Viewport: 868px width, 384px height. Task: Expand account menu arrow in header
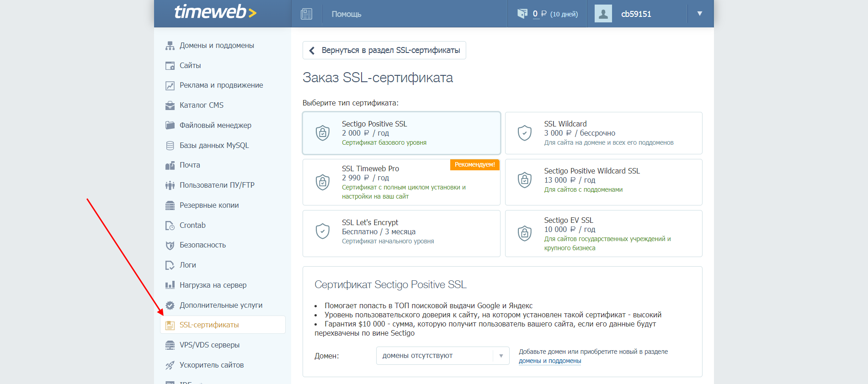click(x=699, y=14)
